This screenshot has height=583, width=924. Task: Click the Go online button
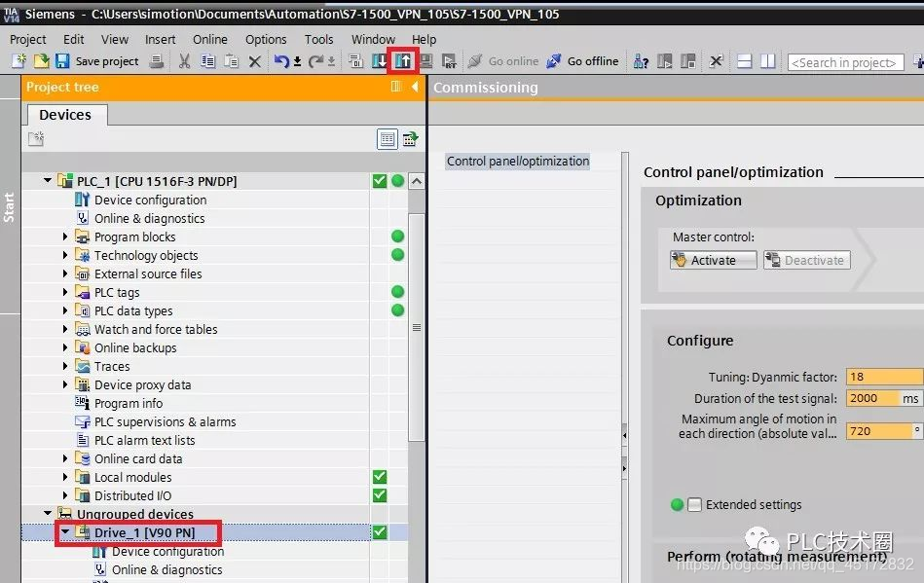[503, 60]
